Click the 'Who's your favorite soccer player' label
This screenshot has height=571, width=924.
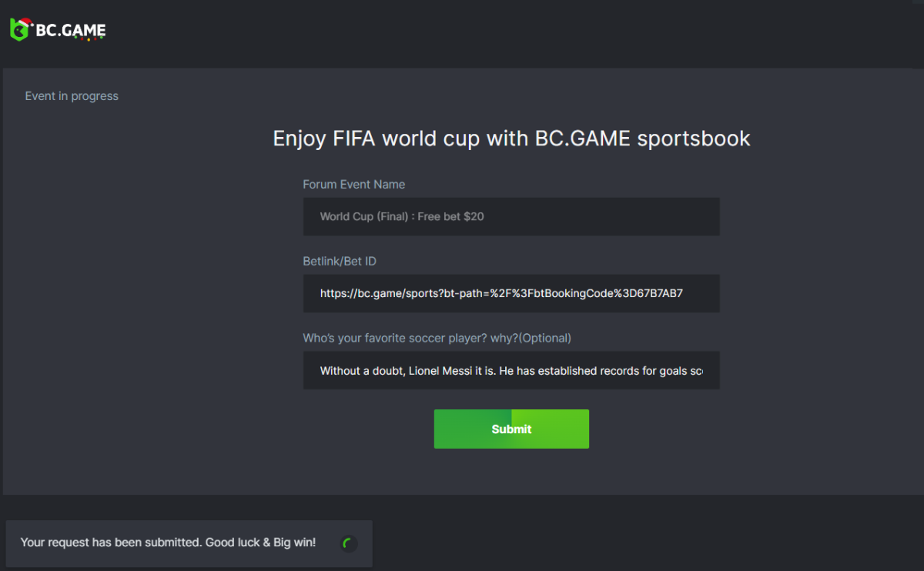[437, 338]
